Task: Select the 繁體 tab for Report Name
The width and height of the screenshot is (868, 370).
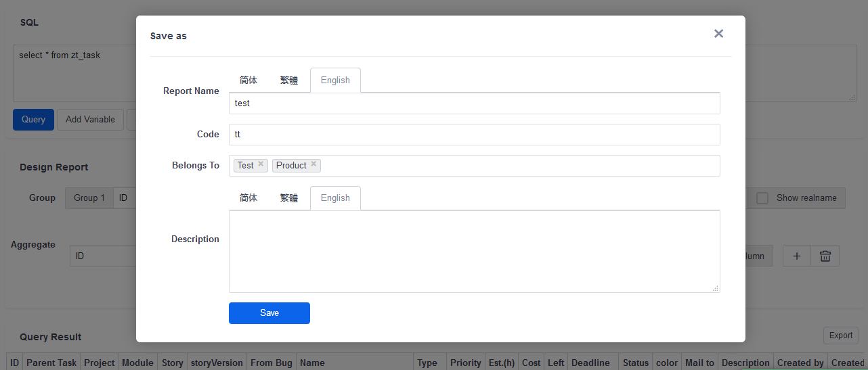Action: point(289,80)
